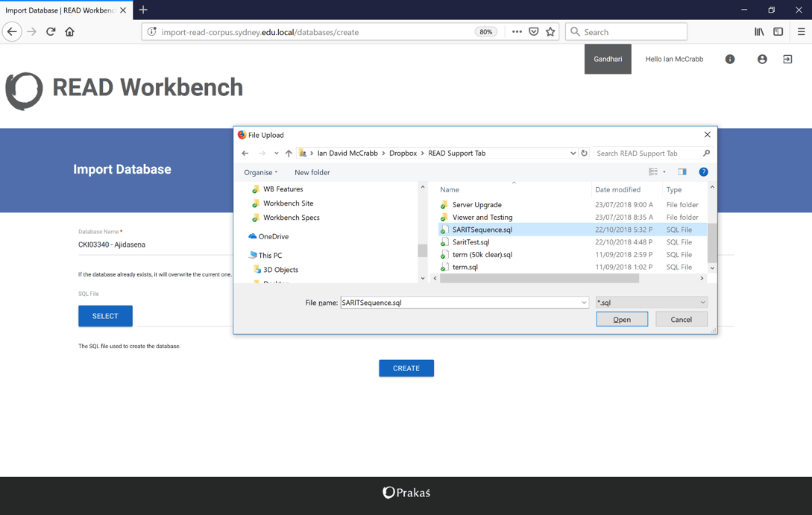Click the 80% zoom level indicator

(x=485, y=31)
